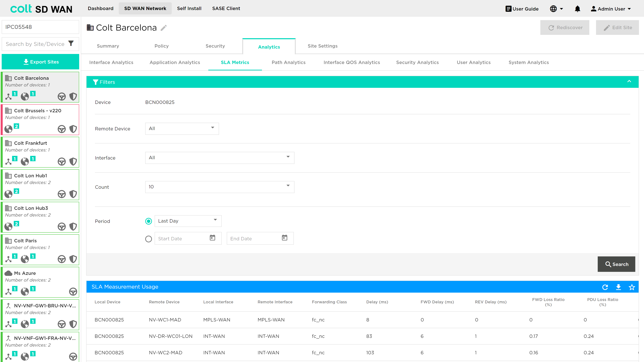Click the IPC05548 input field

[40, 27]
